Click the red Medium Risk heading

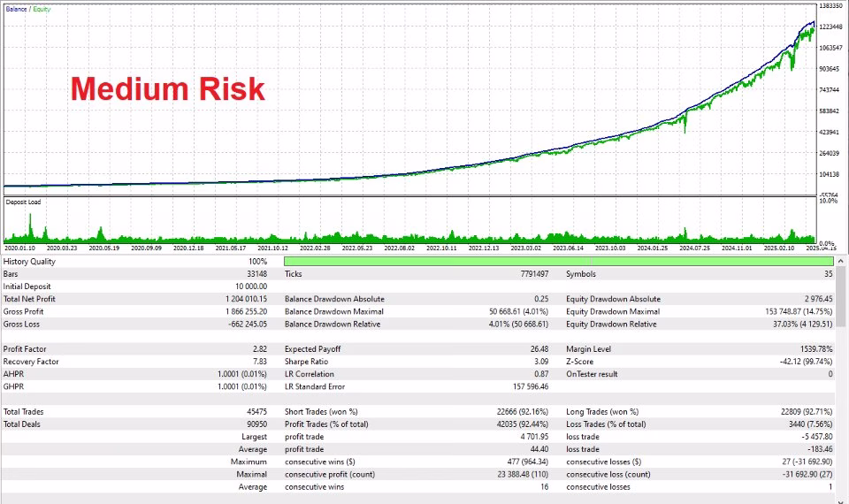[x=168, y=88]
